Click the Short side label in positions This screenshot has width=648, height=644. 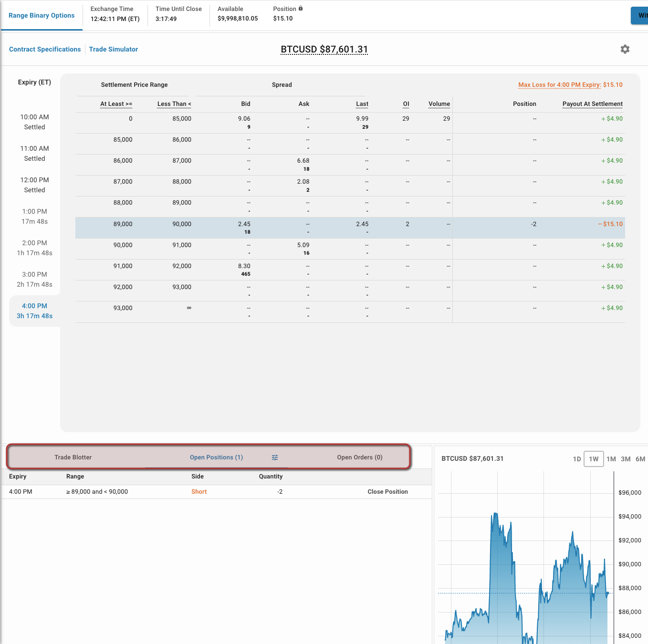[199, 492]
